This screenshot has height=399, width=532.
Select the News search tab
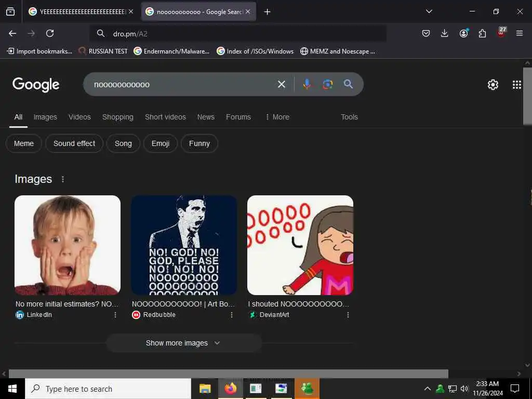(206, 117)
